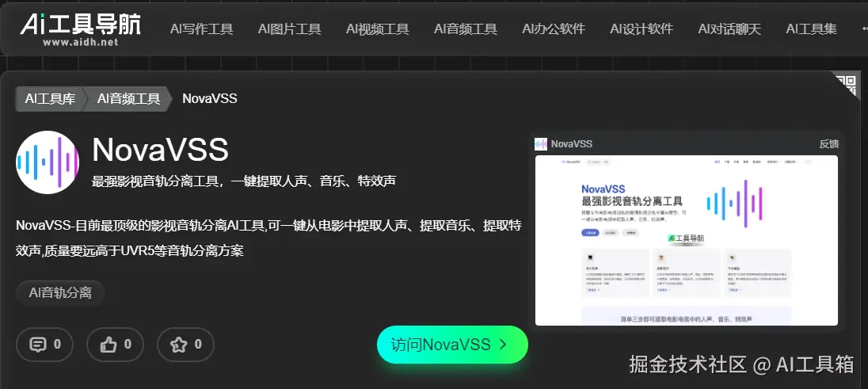Like NovaVSS with the thumbs-up icon
868x389 pixels.
click(x=115, y=345)
